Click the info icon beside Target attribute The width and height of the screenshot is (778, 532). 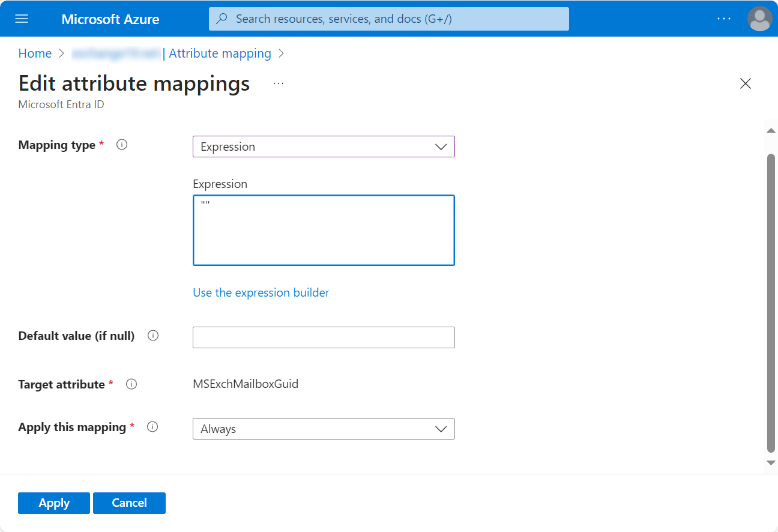tap(131, 384)
